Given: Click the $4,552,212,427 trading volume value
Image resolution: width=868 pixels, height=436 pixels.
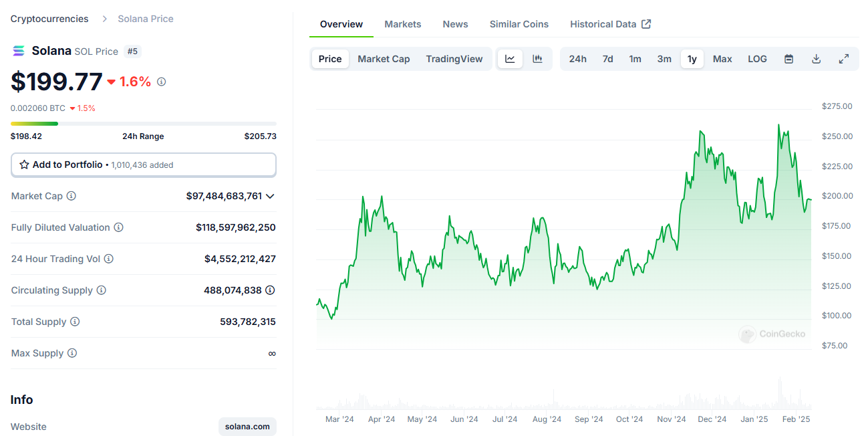Looking at the screenshot, I should [240, 259].
